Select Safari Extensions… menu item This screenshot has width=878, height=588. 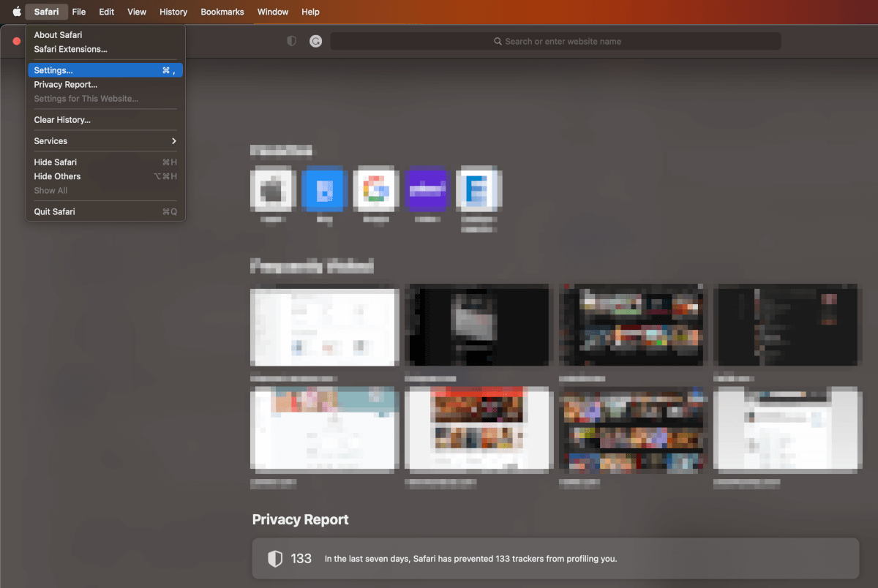70,49
